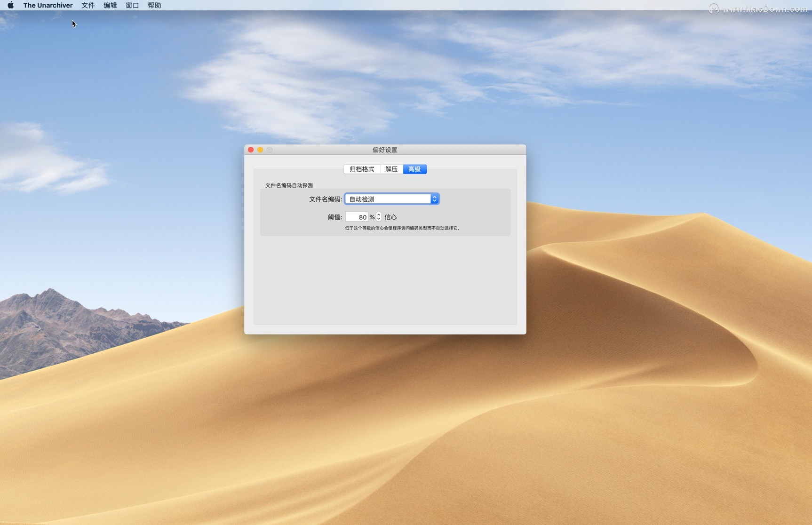Close the 偏好设置 window with red button

tap(251, 150)
